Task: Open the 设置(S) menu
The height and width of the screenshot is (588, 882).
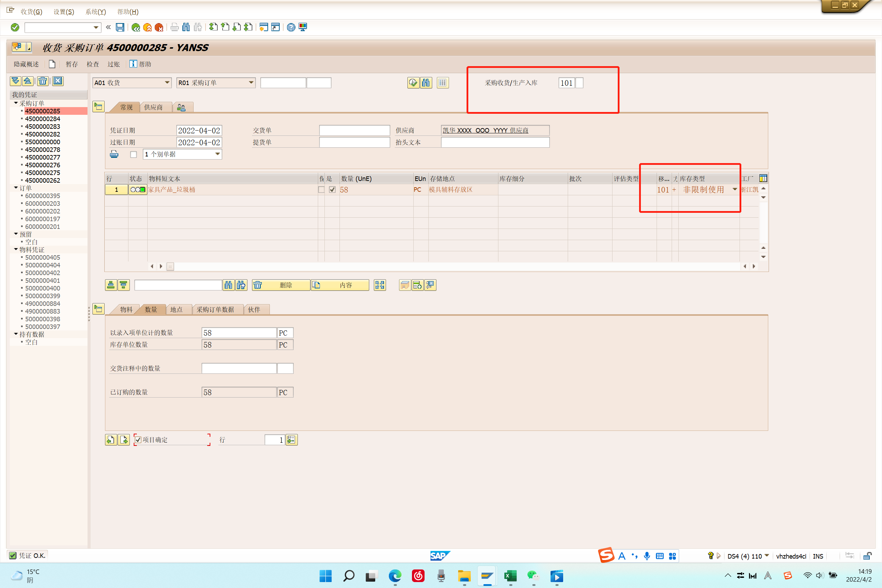Action: tap(64, 12)
